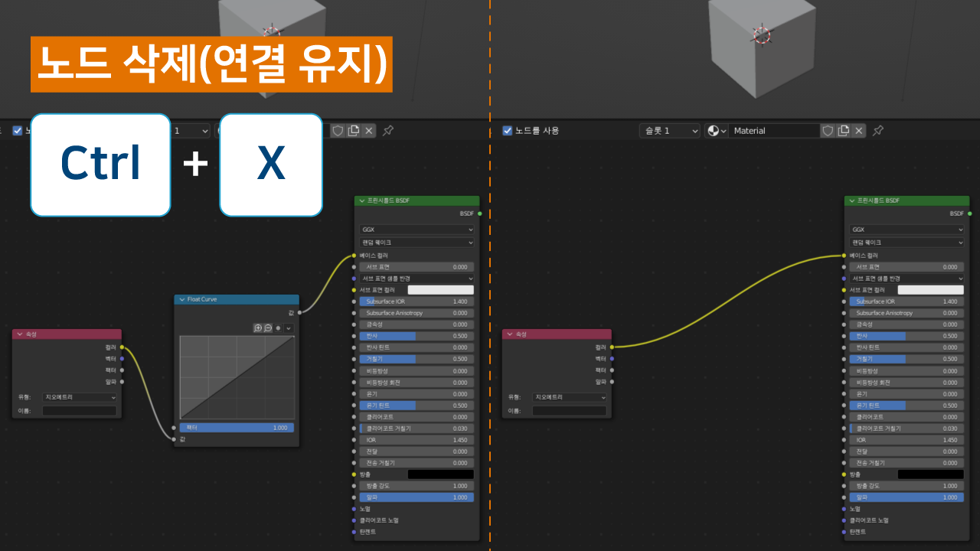
Task: Toggle the pin icon in the right header
Action: tap(878, 131)
